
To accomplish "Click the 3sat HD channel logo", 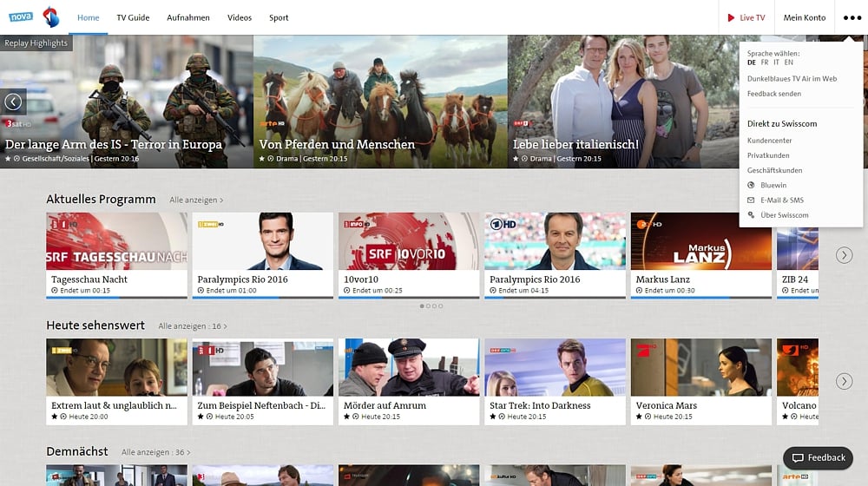I will 18,123.
